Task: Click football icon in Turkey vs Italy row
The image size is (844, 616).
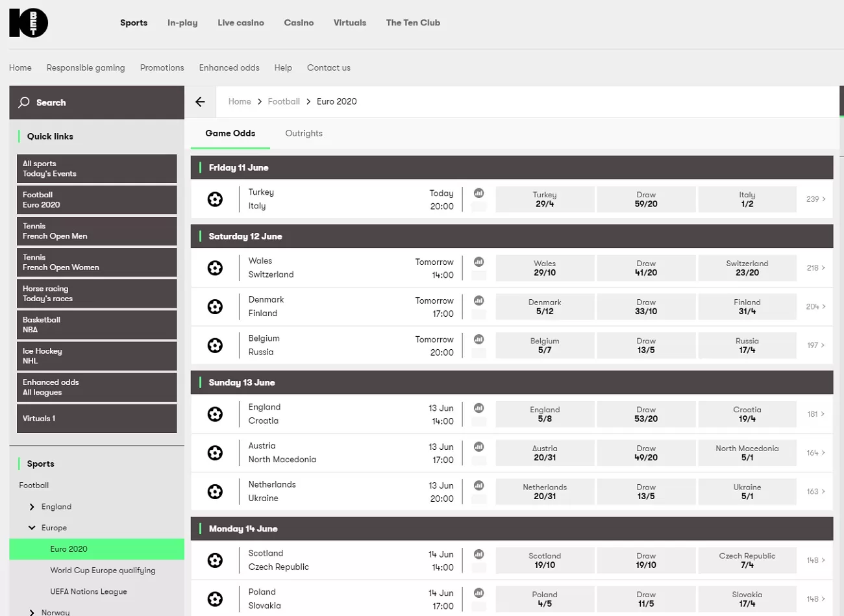Action: [215, 199]
